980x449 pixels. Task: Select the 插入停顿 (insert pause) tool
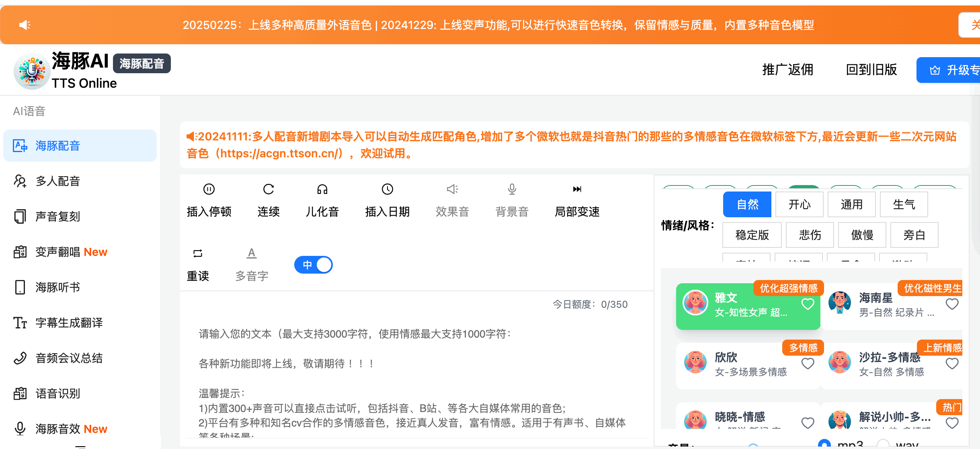click(209, 200)
